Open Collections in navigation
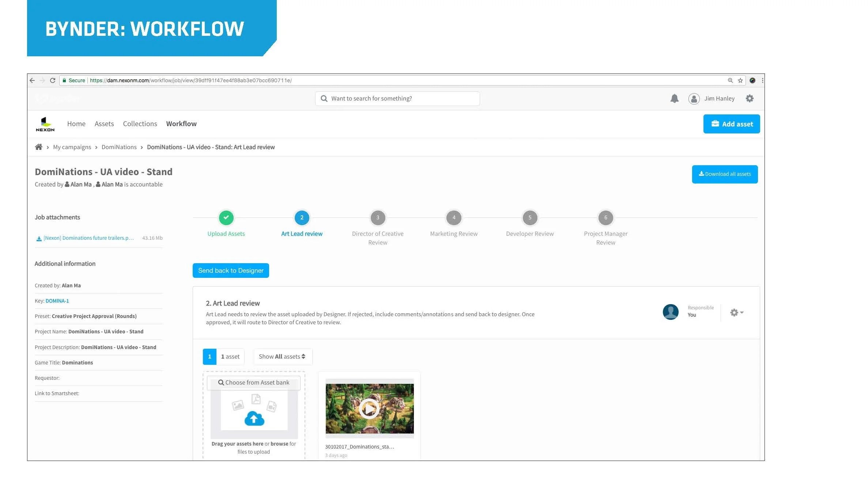The height and width of the screenshot is (488, 868). (140, 124)
